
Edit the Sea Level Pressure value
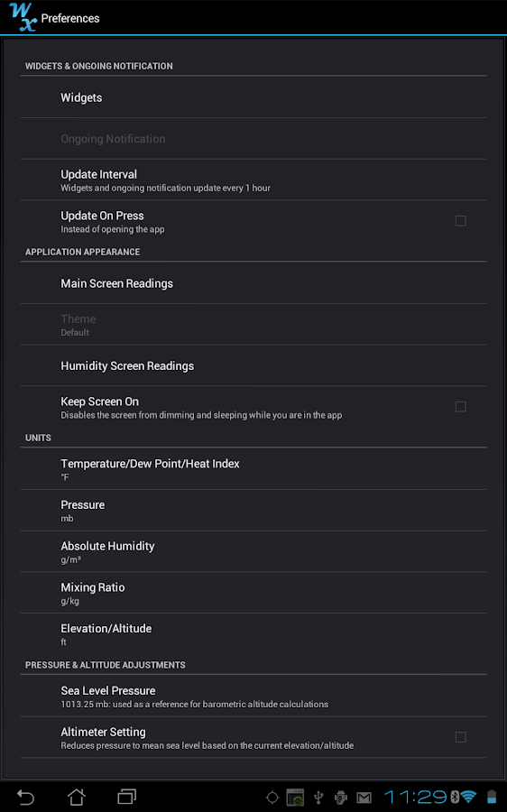click(x=253, y=697)
